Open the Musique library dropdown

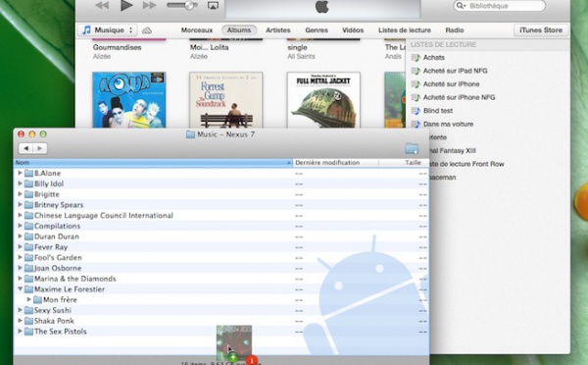coord(108,30)
